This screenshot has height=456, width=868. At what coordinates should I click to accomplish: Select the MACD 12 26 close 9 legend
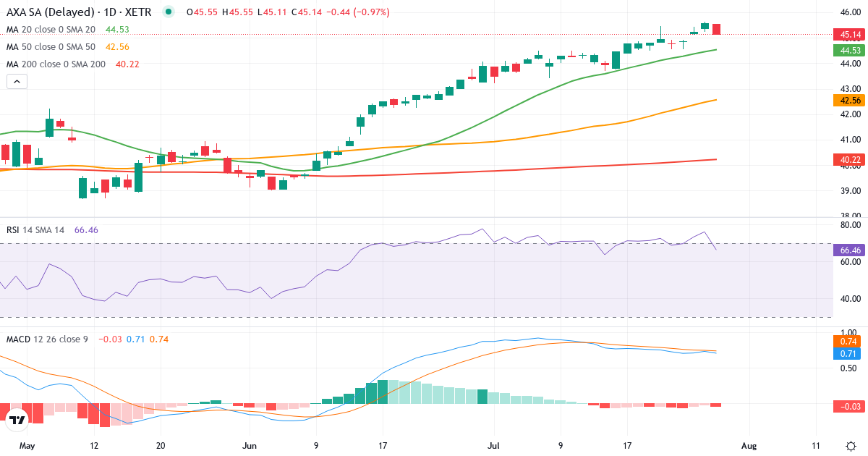pos(47,339)
